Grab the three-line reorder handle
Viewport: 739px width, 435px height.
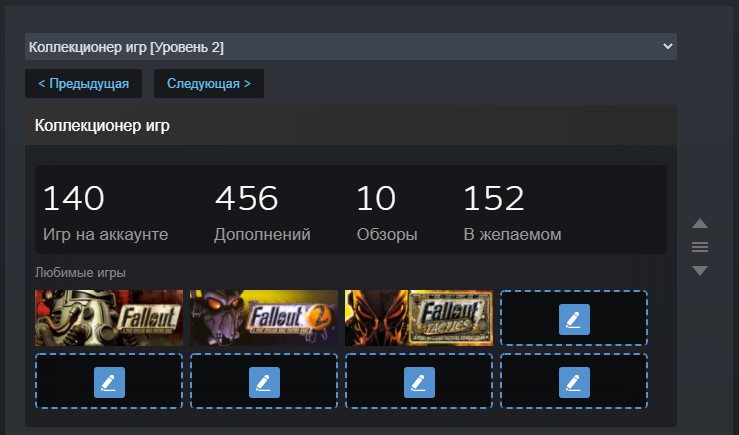700,246
